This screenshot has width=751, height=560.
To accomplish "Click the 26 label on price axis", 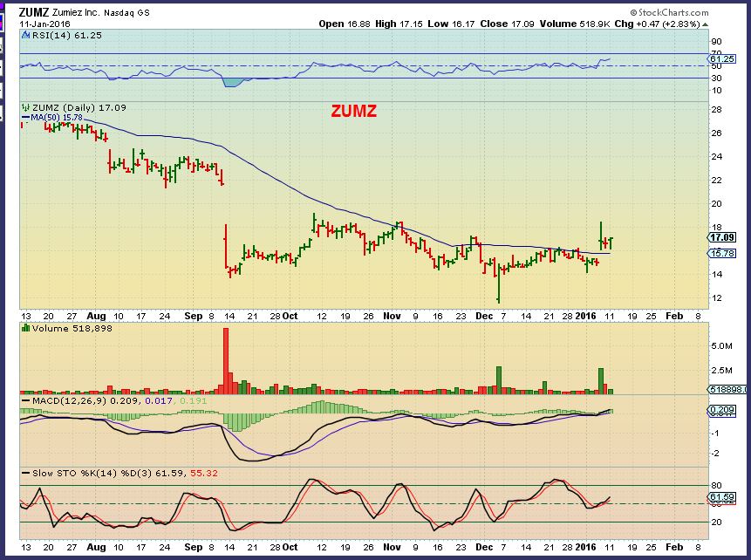I will tap(716, 133).
